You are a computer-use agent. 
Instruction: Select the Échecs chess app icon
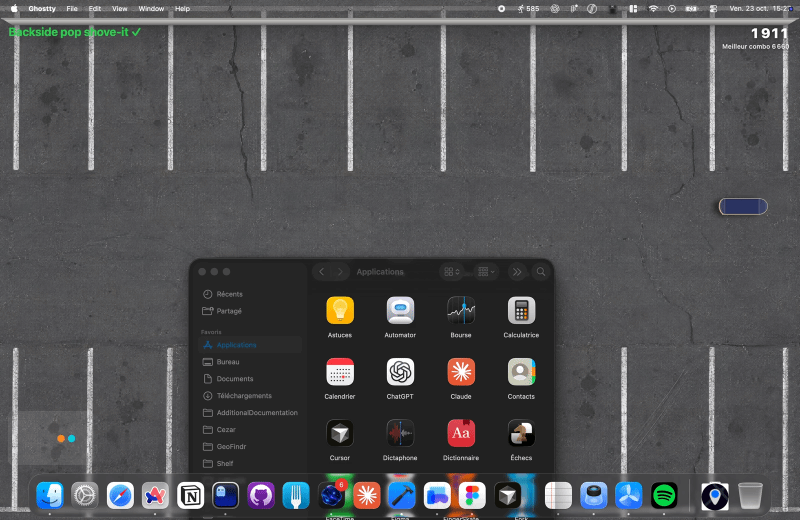521,433
